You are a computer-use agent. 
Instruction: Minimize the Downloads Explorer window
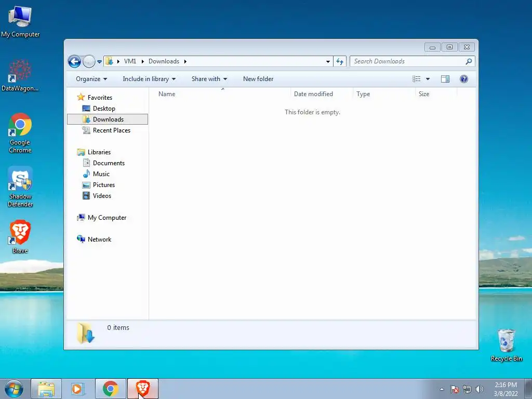point(432,47)
